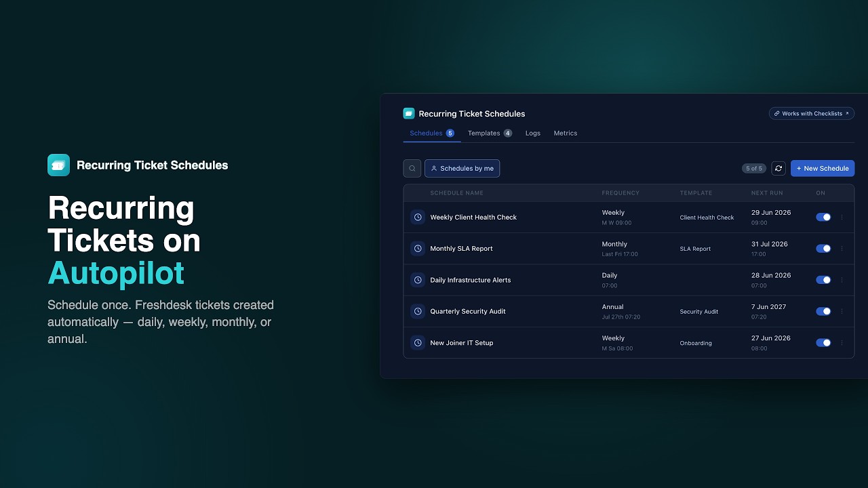The image size is (868, 488).
Task: Click the clock icon for Quarterly Security Audit
Action: [x=418, y=311]
